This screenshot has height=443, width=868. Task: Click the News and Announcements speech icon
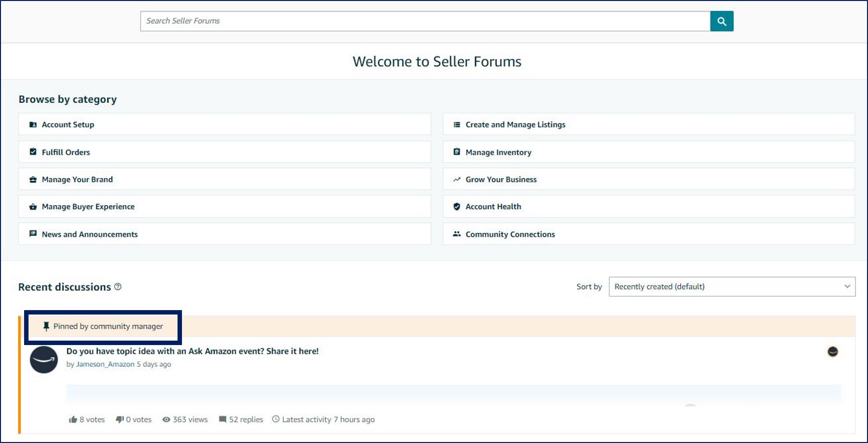tap(33, 234)
